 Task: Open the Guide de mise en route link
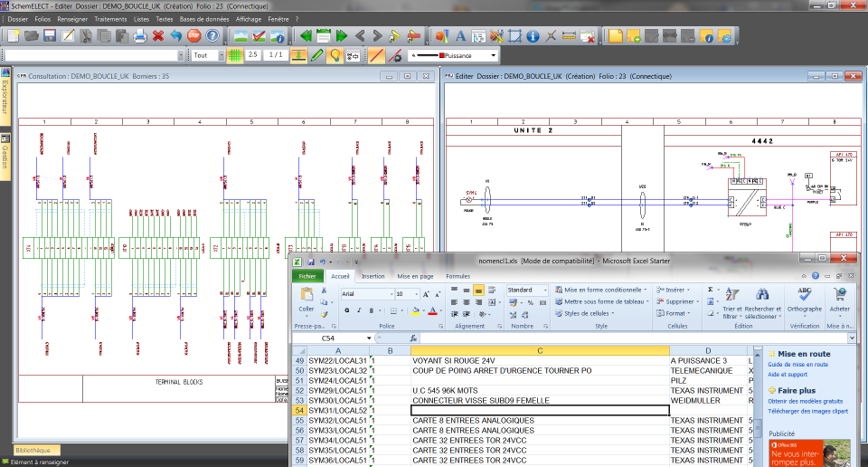797,365
